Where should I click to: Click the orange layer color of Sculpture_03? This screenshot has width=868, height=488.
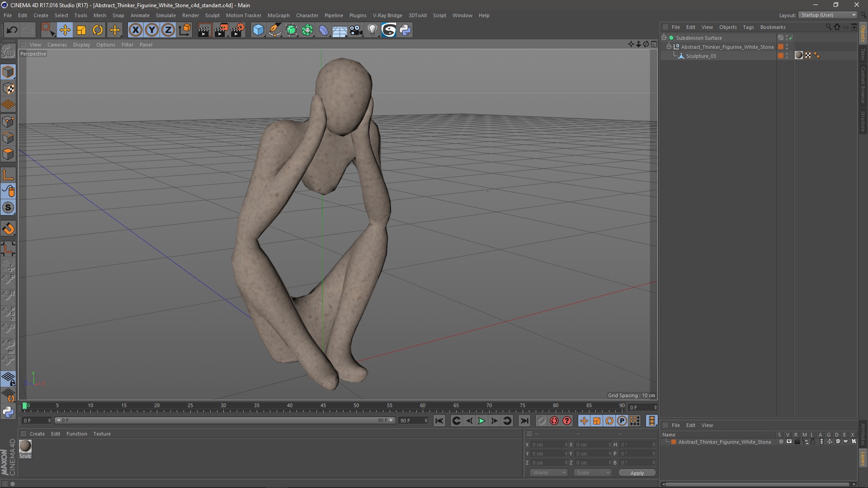(781, 56)
